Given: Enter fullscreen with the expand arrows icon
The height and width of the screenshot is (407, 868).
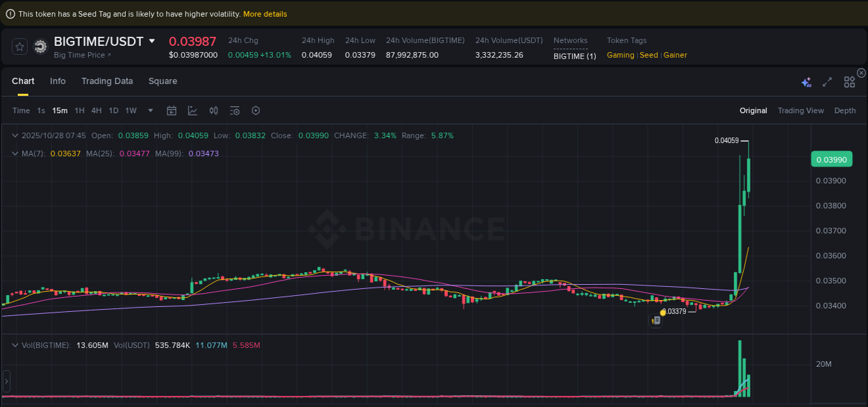Looking at the screenshot, I should tap(827, 81).
